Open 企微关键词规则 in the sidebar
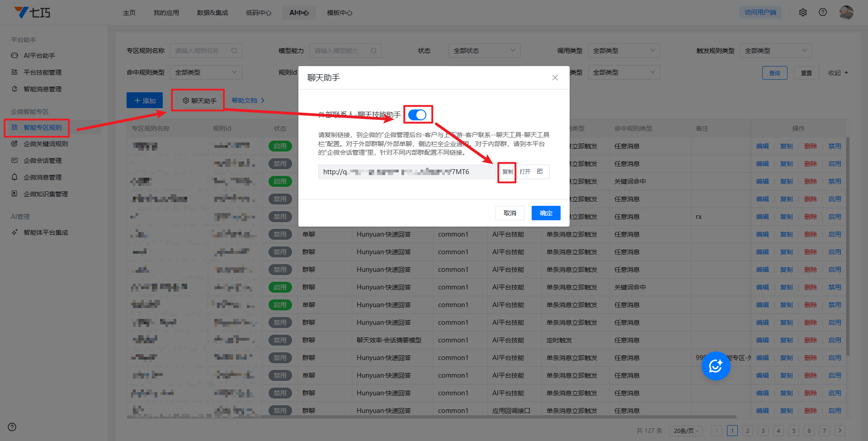 46,144
